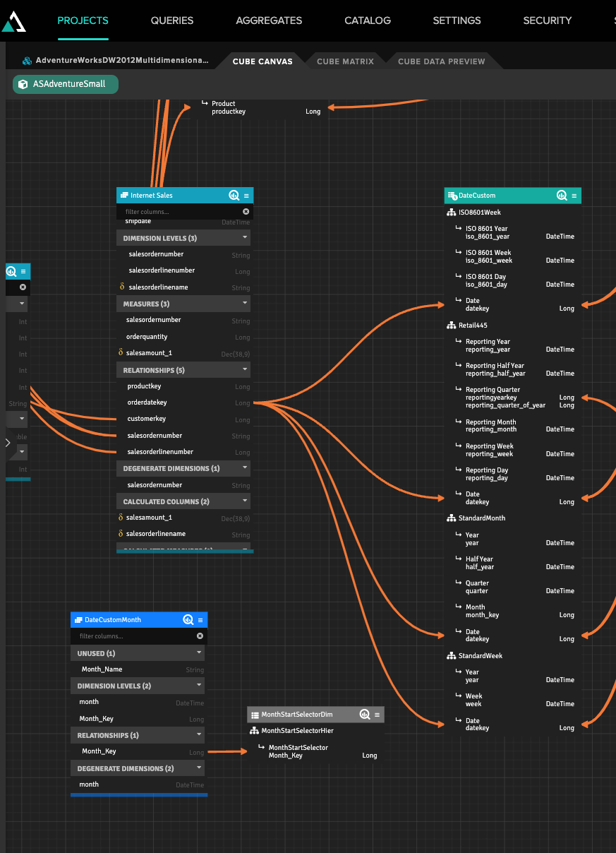Open the SETTINGS tab
This screenshot has height=853, width=616.
(x=457, y=20)
